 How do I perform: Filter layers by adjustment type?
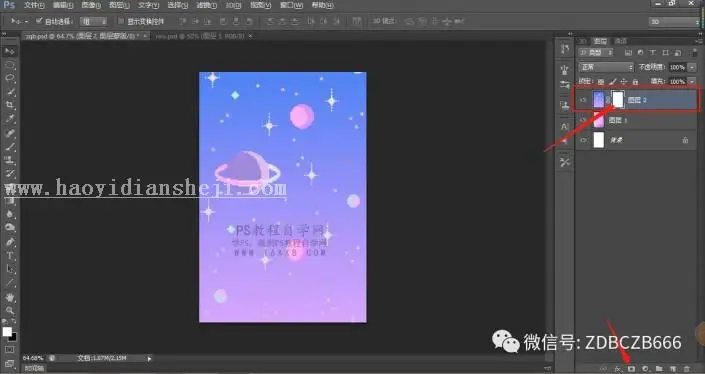pyautogui.click(x=640, y=53)
